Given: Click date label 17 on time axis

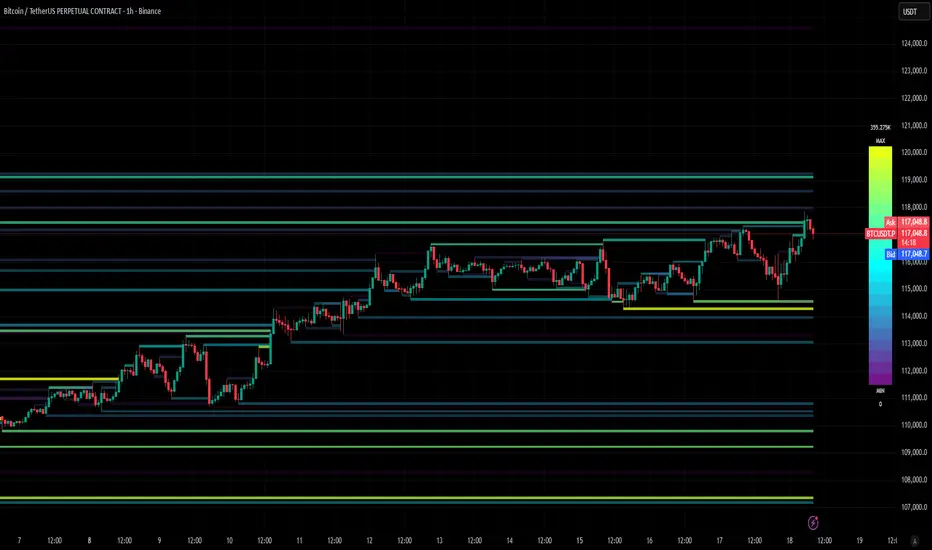Looking at the screenshot, I should (x=720, y=540).
